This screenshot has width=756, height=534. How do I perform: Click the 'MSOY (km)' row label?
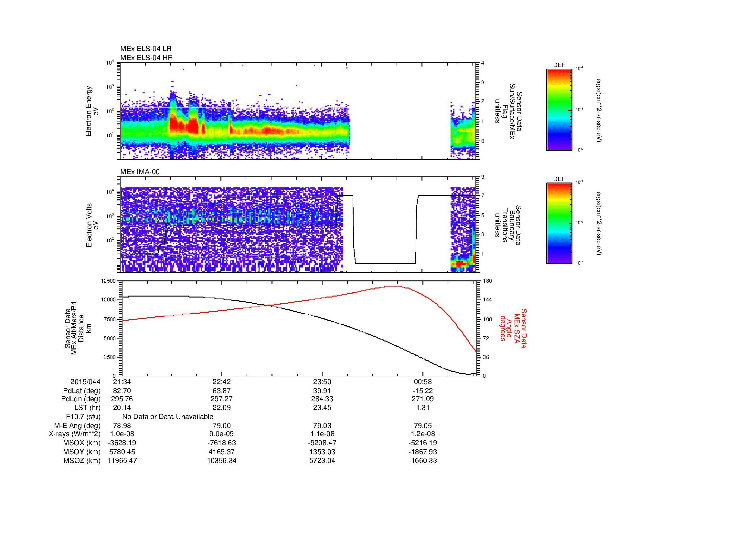[82, 452]
